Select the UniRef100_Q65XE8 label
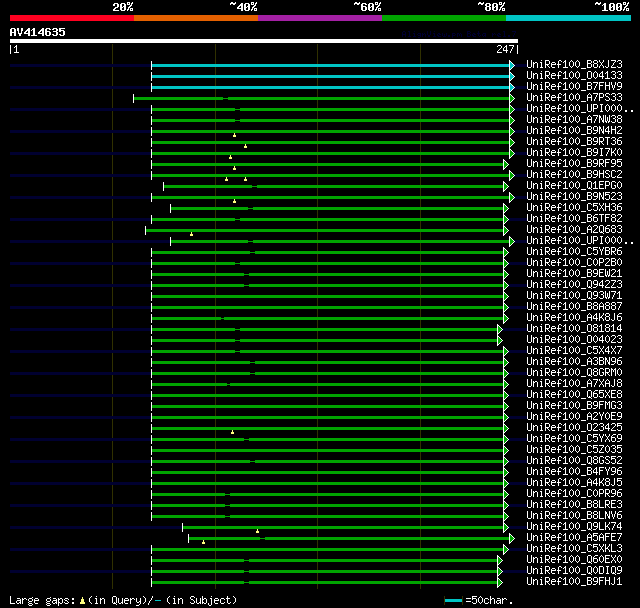The image size is (640, 608). [x=574, y=395]
